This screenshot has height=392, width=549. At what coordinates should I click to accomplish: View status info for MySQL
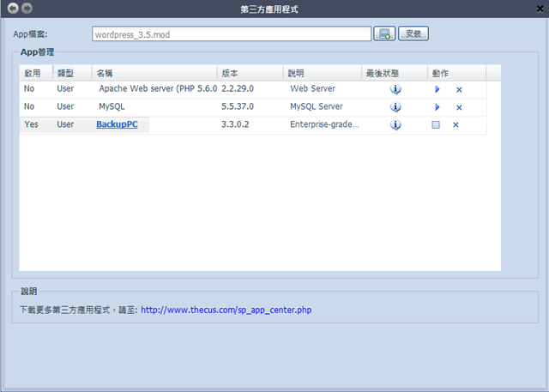click(395, 106)
